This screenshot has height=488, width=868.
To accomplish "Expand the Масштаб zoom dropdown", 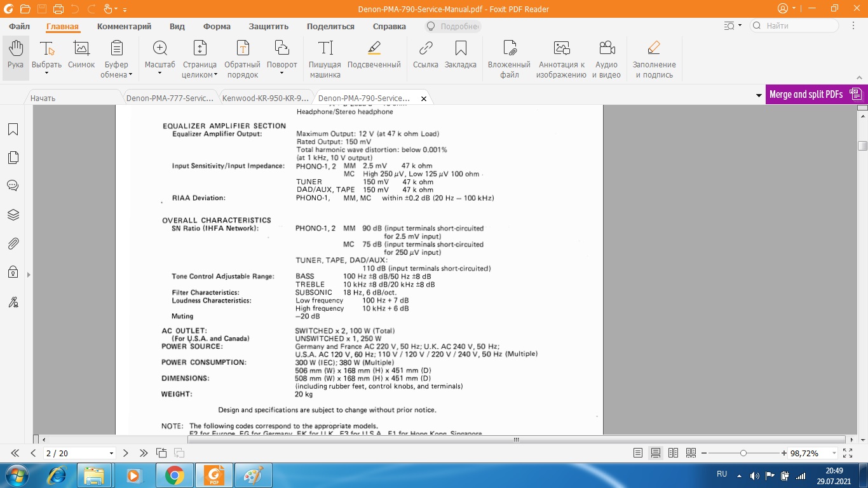I will tap(159, 72).
